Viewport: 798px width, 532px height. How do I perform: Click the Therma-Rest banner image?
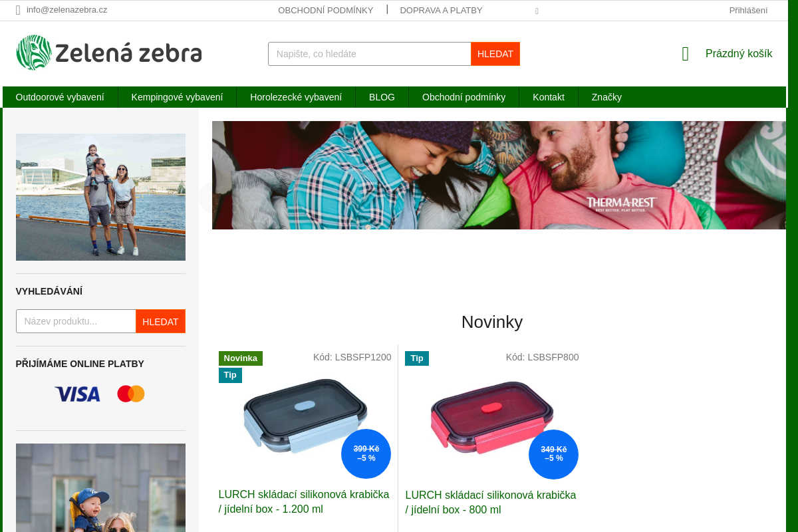[x=499, y=175]
